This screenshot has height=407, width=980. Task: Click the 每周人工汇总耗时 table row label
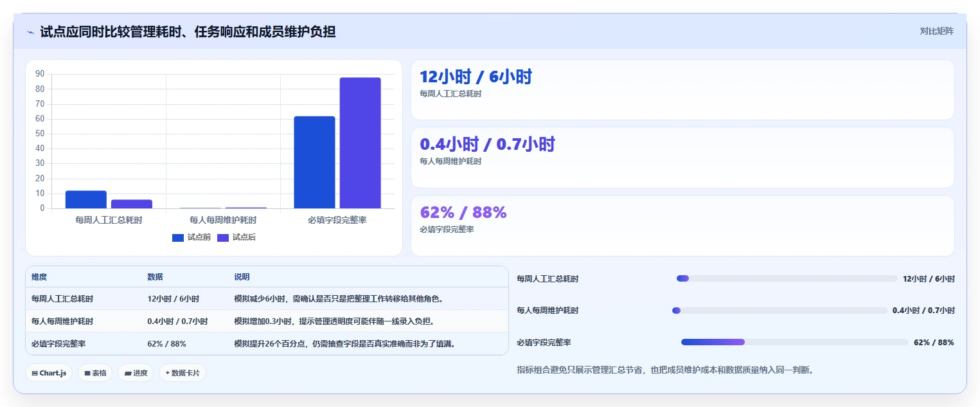coord(62,299)
